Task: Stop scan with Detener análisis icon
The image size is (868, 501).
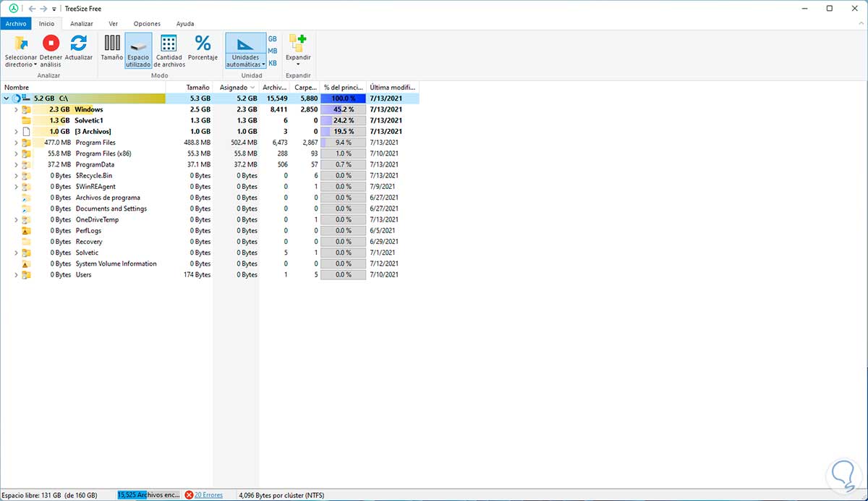Action: tap(51, 43)
